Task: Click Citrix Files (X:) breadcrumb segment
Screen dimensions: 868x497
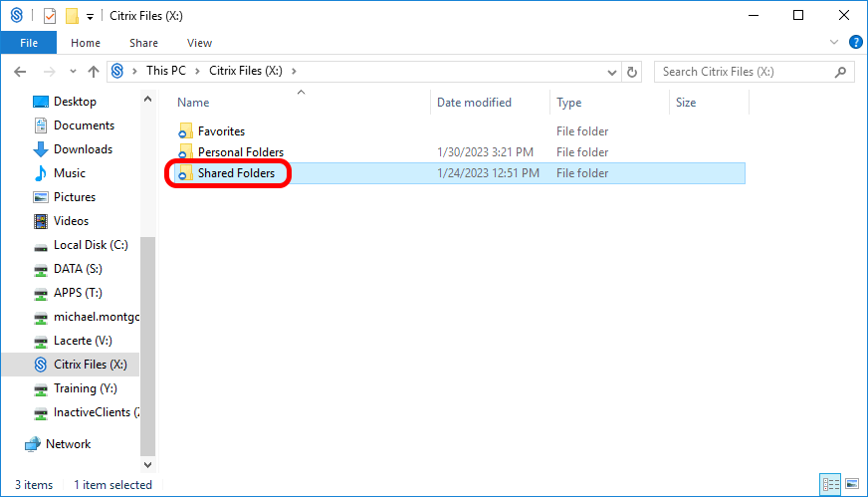Action: (245, 71)
